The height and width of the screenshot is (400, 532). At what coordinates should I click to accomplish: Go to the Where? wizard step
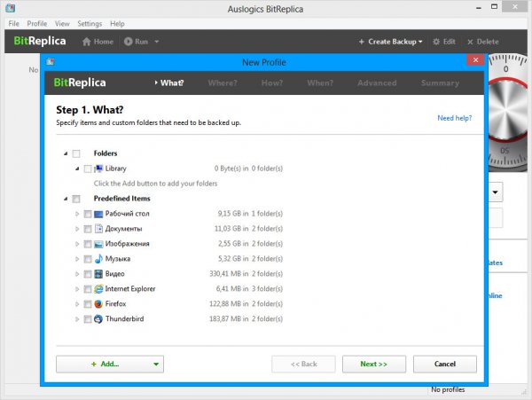[x=223, y=82]
